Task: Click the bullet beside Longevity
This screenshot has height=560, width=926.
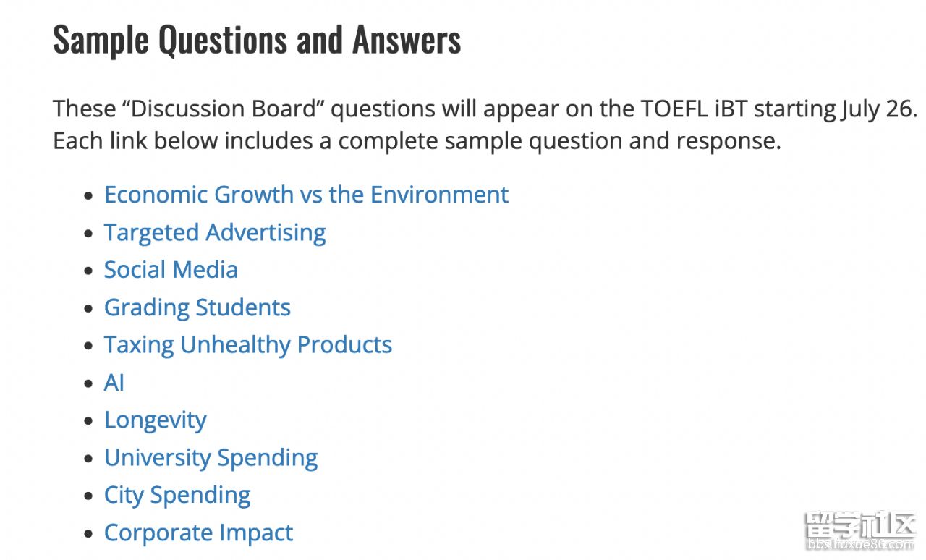Action: [88, 421]
